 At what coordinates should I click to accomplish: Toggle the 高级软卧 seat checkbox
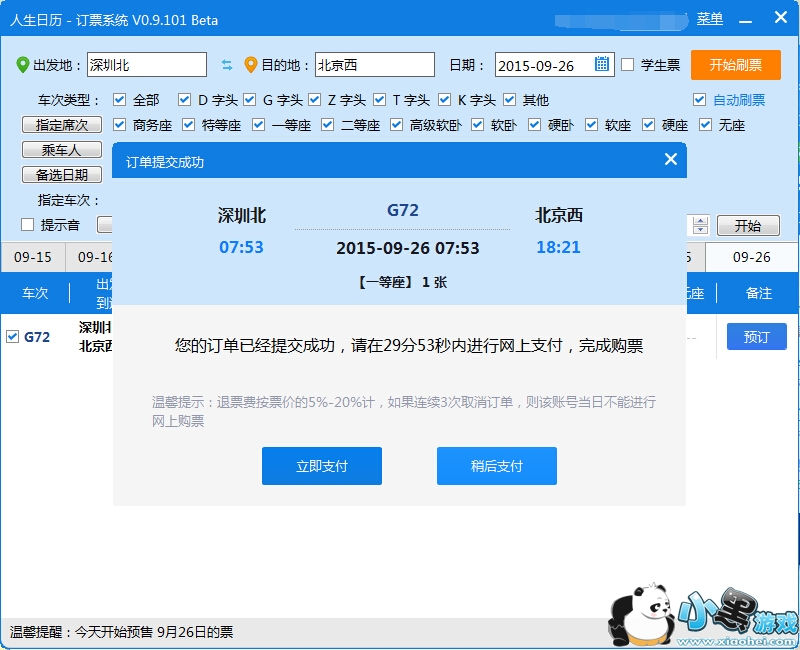point(396,124)
